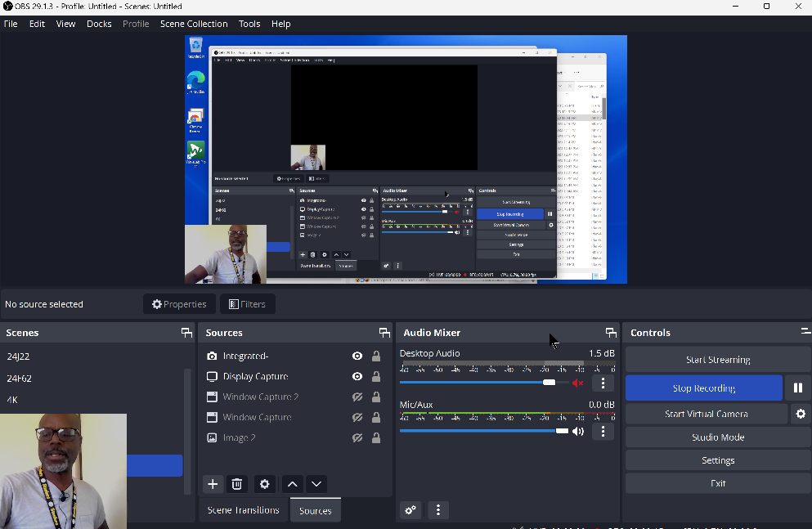This screenshot has width=812, height=529.
Task: Switch to the Sources tab
Action: tap(316, 511)
